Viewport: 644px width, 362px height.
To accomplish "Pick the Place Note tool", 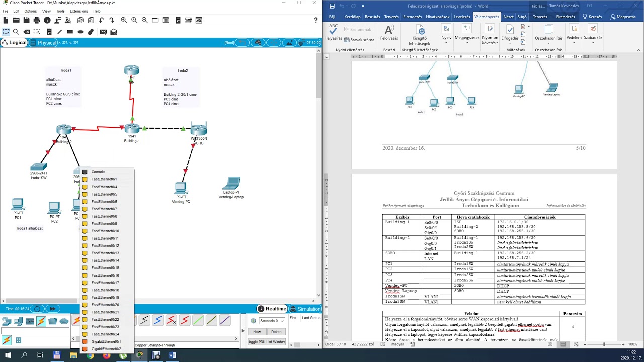I will click(x=48, y=32).
